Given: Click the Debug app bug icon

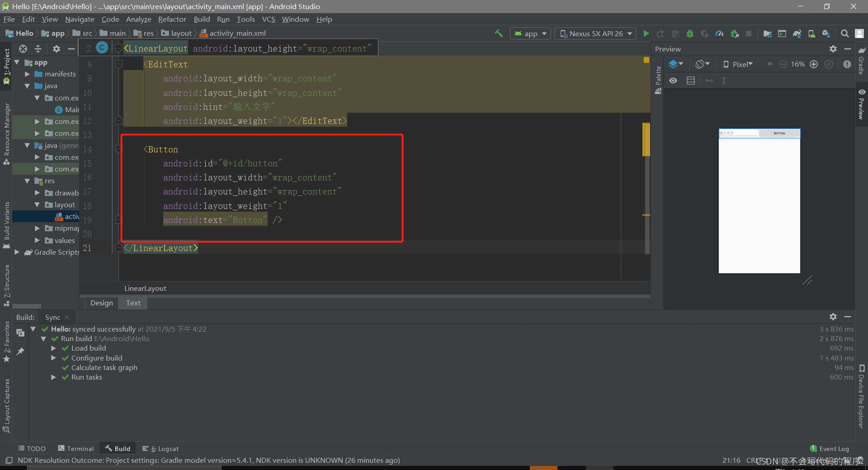Looking at the screenshot, I should (x=690, y=33).
